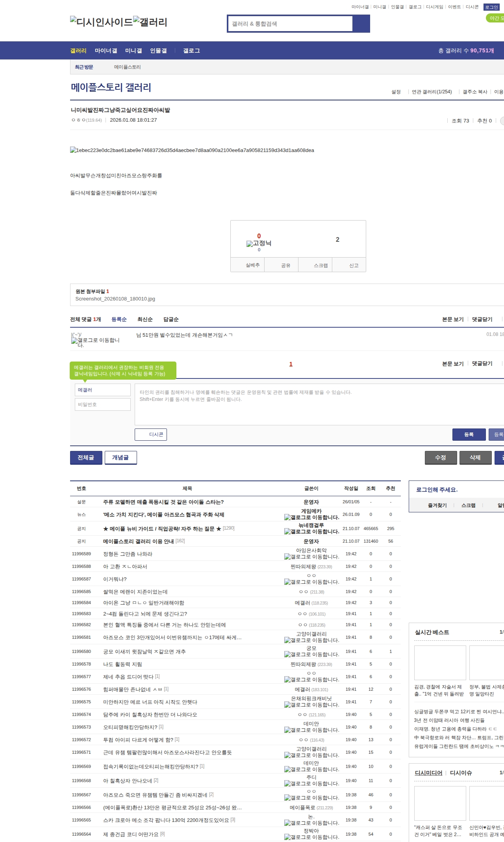Click the blue 등록 submit comment button
Screen dimensions: 504x842
pyautogui.click(x=469, y=434)
